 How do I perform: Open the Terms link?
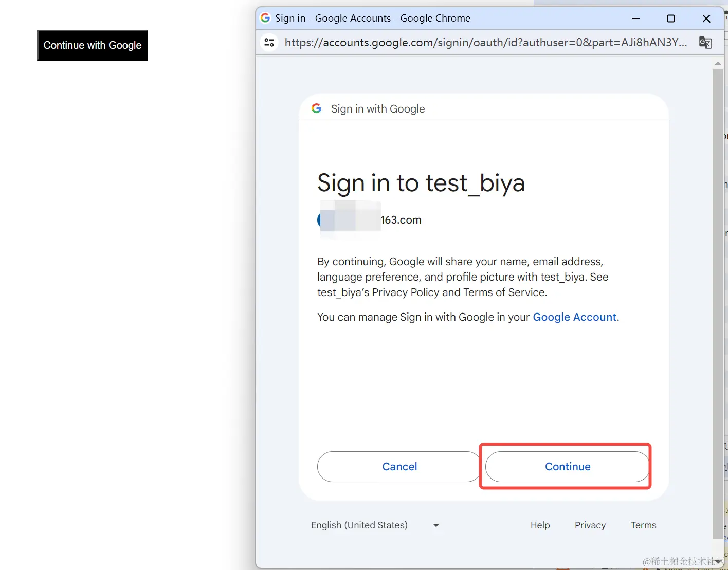click(x=643, y=525)
